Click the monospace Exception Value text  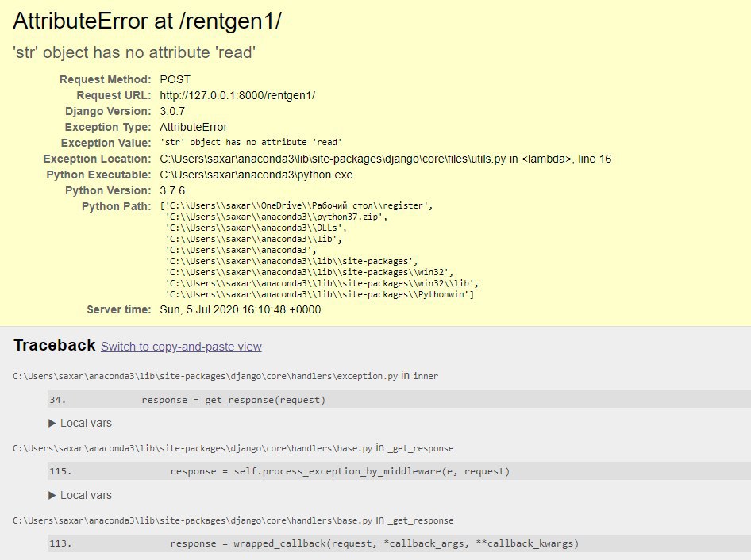pos(251,142)
